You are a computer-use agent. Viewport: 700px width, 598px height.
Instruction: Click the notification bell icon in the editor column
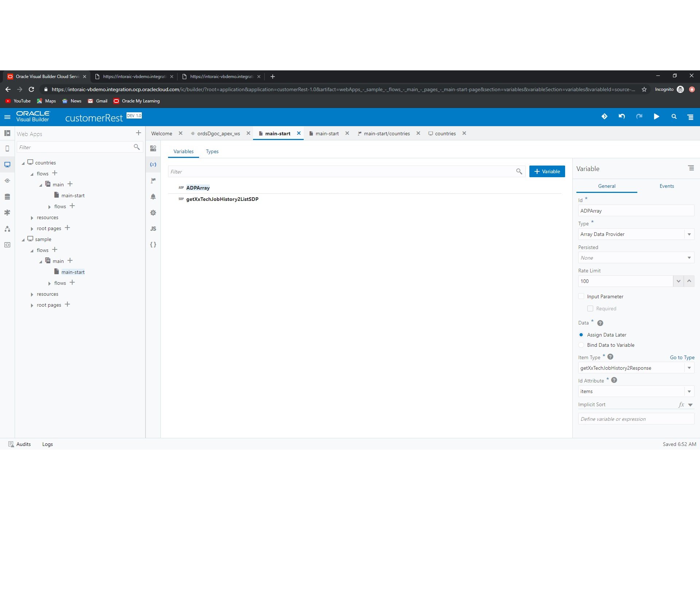click(153, 197)
